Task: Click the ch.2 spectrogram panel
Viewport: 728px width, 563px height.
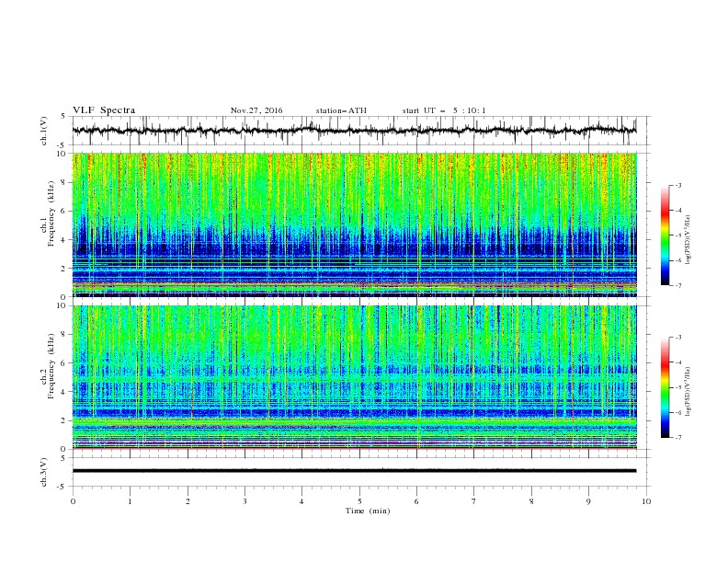Action: 354,377
